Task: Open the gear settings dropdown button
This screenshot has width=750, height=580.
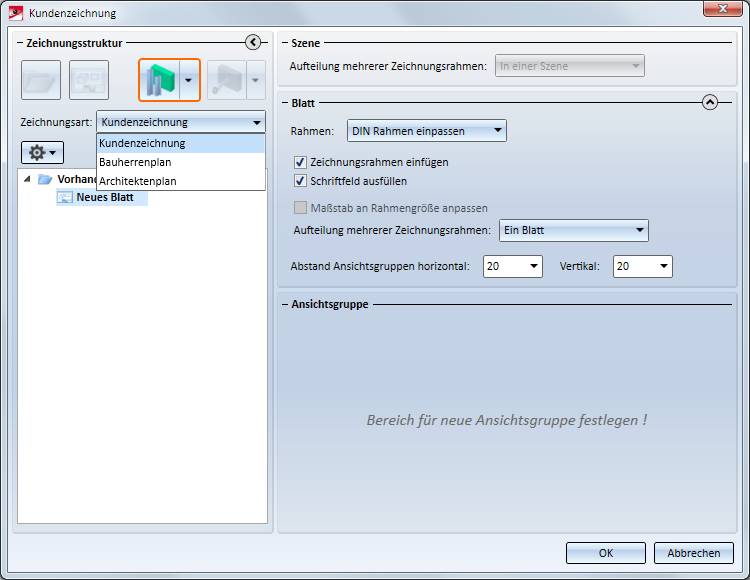Action: coord(42,153)
